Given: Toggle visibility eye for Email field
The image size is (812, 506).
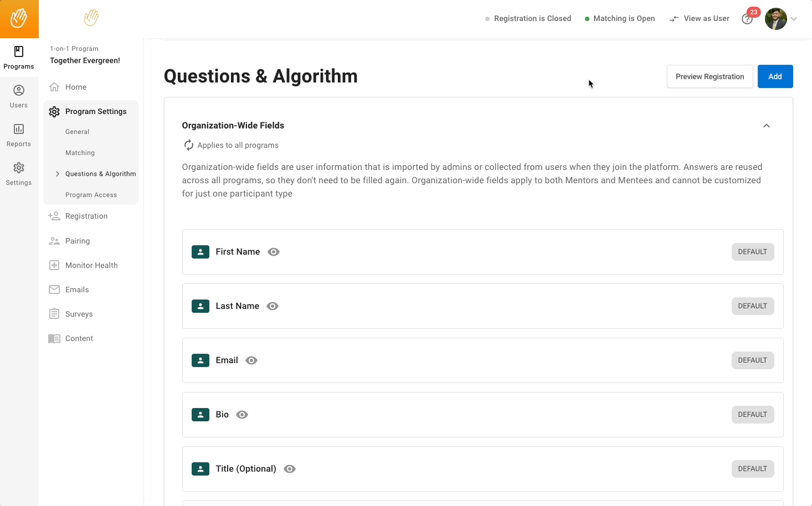Looking at the screenshot, I should tap(251, 360).
